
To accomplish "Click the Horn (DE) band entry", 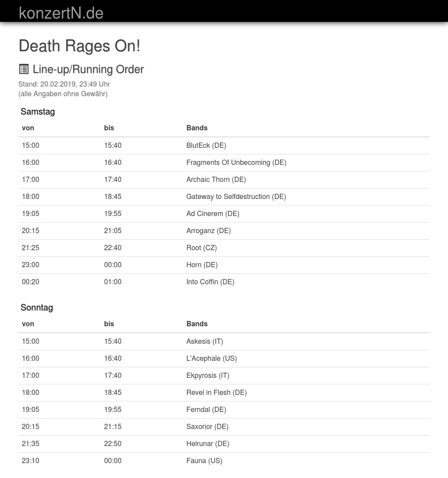I will [202, 265].
